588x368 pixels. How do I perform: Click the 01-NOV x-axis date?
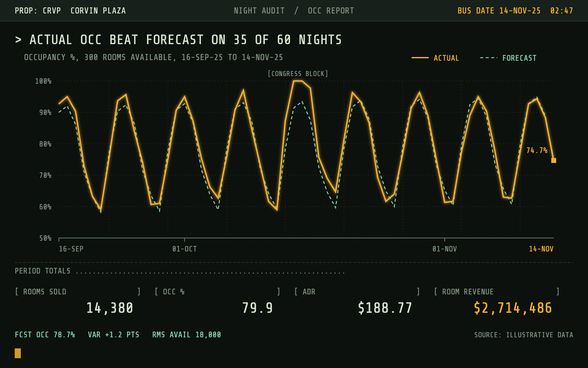pos(444,249)
